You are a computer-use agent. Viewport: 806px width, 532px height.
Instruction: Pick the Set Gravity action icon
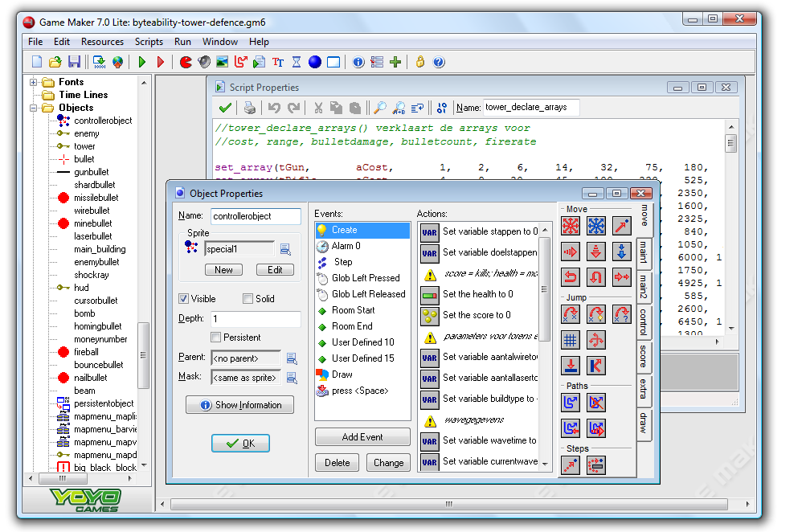[622, 252]
